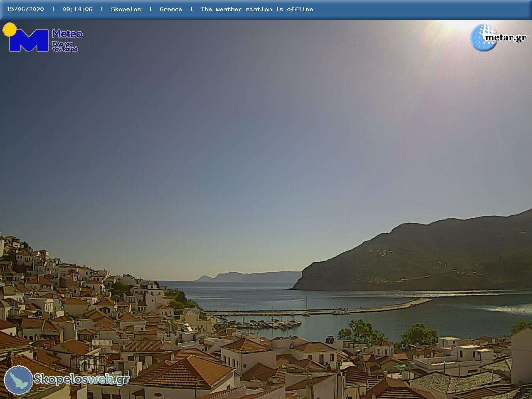
Task: Open the Skopelosweb.gr link text
Action: pos(82,379)
